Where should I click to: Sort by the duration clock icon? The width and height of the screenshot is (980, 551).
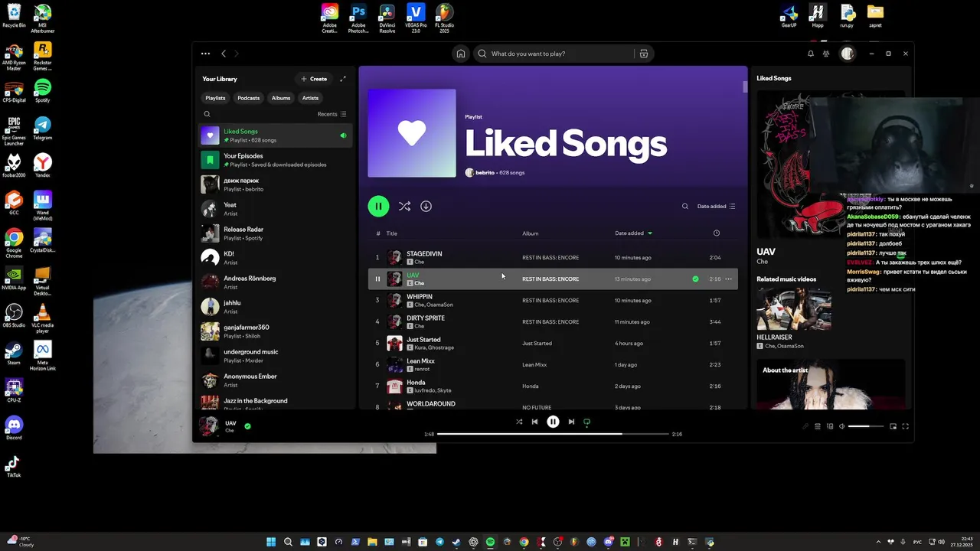point(717,233)
